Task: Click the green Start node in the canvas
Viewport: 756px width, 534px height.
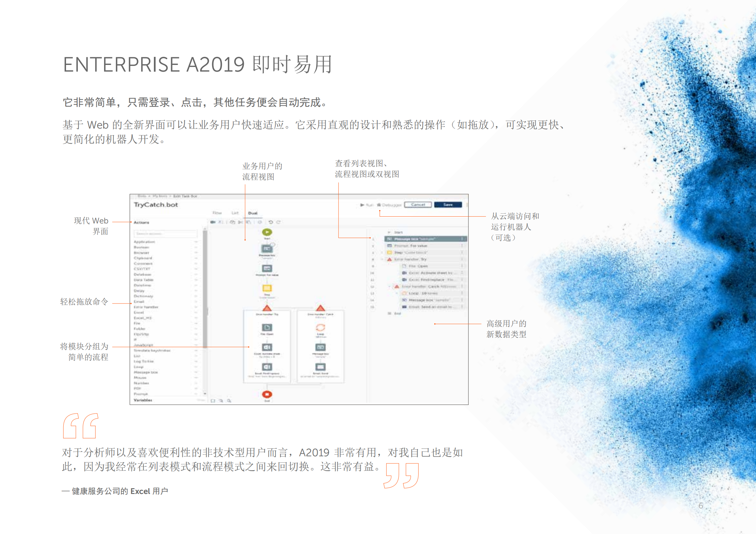Action: pos(267,232)
